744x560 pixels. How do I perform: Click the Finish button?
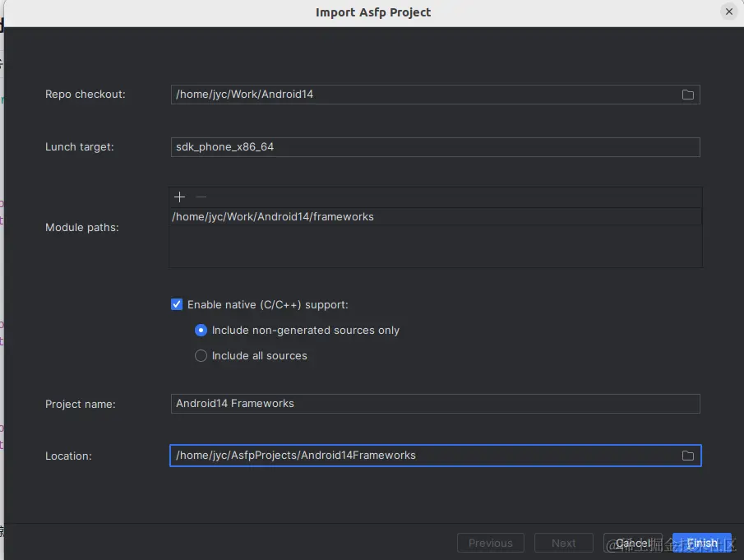701,543
